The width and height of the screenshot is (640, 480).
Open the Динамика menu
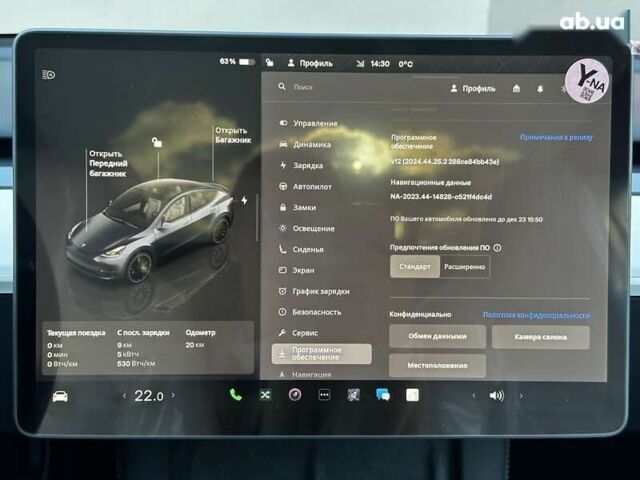coord(305,144)
